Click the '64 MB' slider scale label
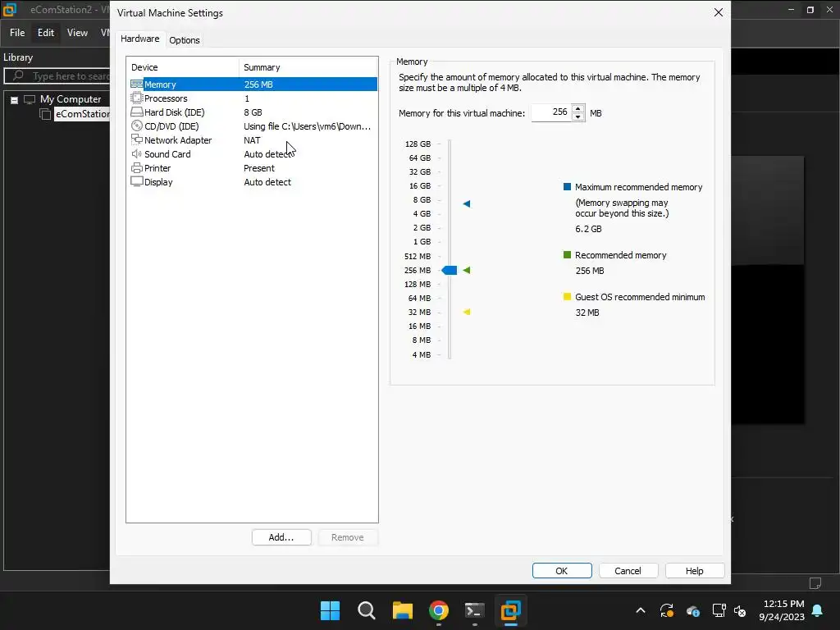This screenshot has height=630, width=840. (x=419, y=298)
